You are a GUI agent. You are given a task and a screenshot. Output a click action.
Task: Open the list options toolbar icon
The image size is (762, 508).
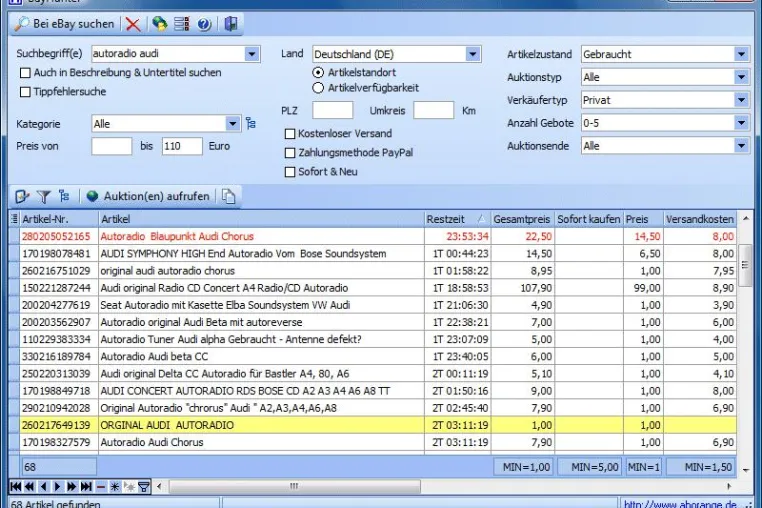point(182,24)
